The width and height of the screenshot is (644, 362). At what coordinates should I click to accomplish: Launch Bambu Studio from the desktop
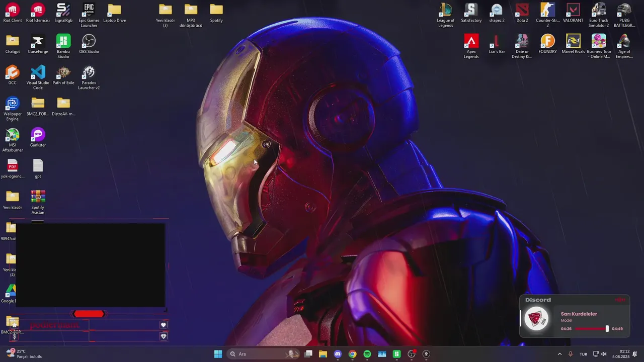(63, 46)
